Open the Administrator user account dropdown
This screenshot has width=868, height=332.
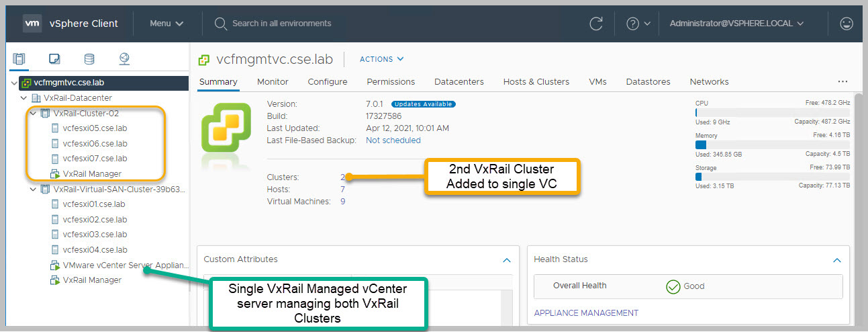click(x=736, y=24)
